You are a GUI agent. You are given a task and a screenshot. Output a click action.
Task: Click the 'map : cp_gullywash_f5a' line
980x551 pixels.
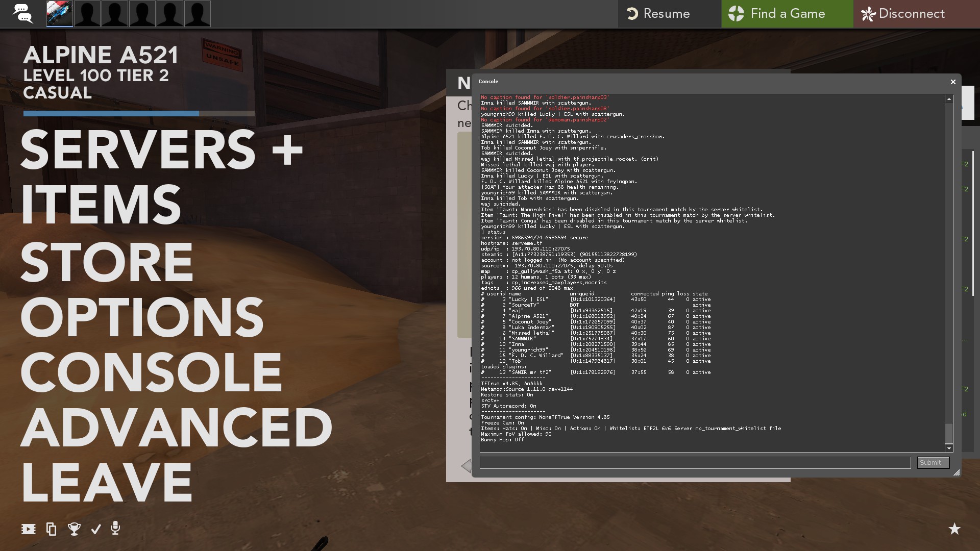click(x=548, y=271)
